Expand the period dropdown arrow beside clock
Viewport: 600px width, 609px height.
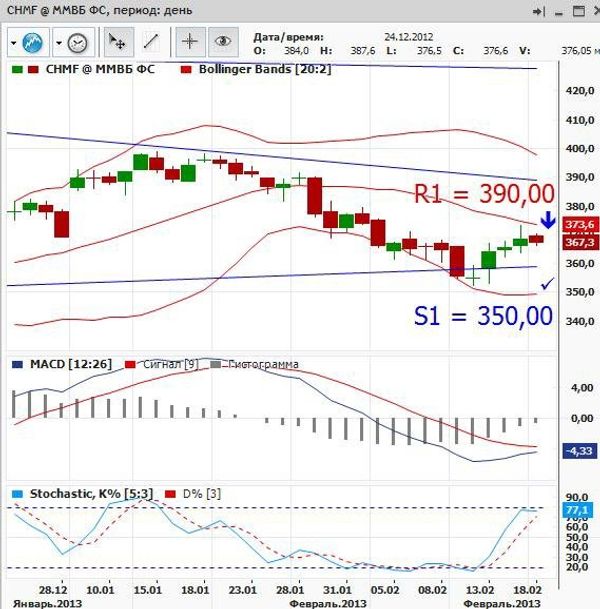pos(59,43)
